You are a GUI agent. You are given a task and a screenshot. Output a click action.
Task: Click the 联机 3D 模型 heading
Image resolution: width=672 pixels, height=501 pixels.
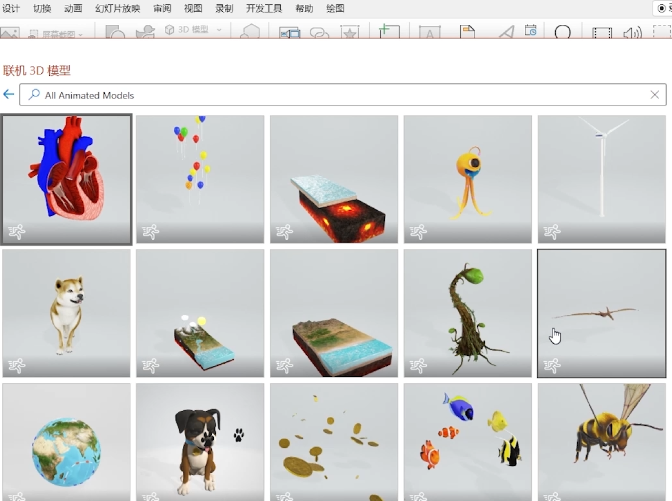(37, 70)
